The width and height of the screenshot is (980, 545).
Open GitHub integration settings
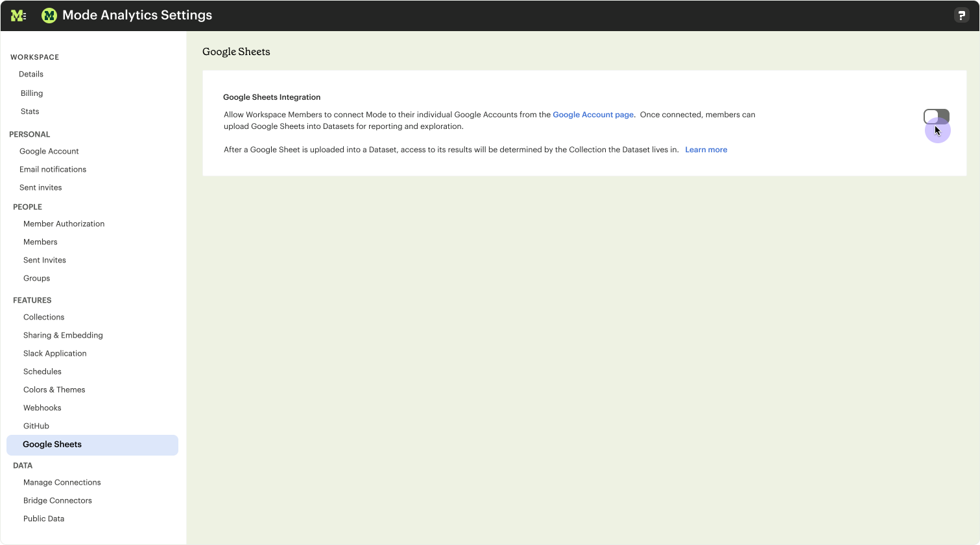[36, 426]
